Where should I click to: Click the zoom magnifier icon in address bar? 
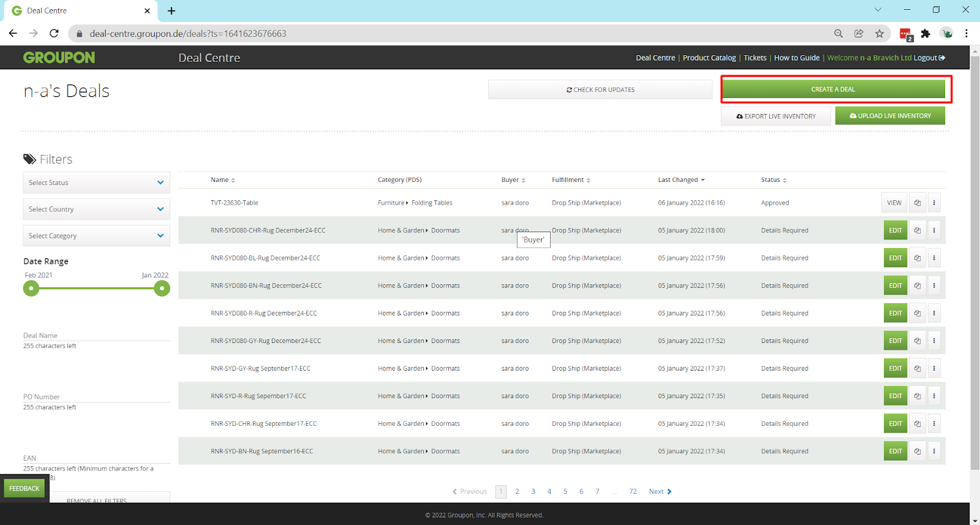839,34
